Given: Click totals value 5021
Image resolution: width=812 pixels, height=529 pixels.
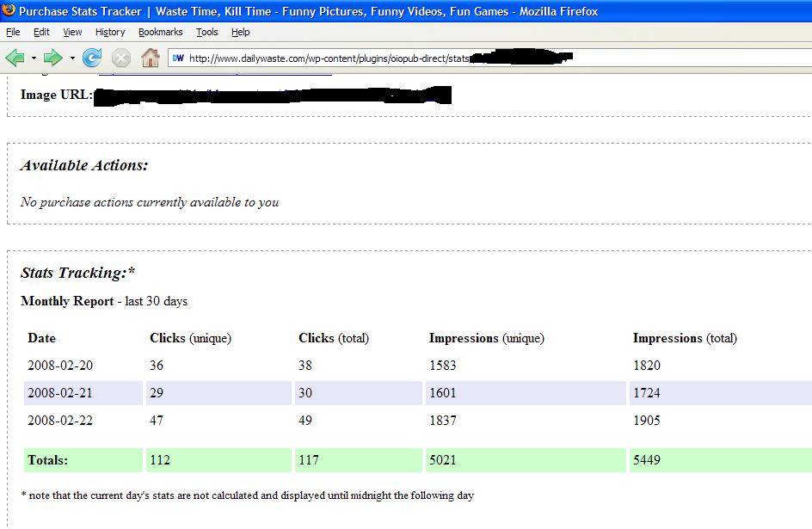Looking at the screenshot, I should [443, 460].
